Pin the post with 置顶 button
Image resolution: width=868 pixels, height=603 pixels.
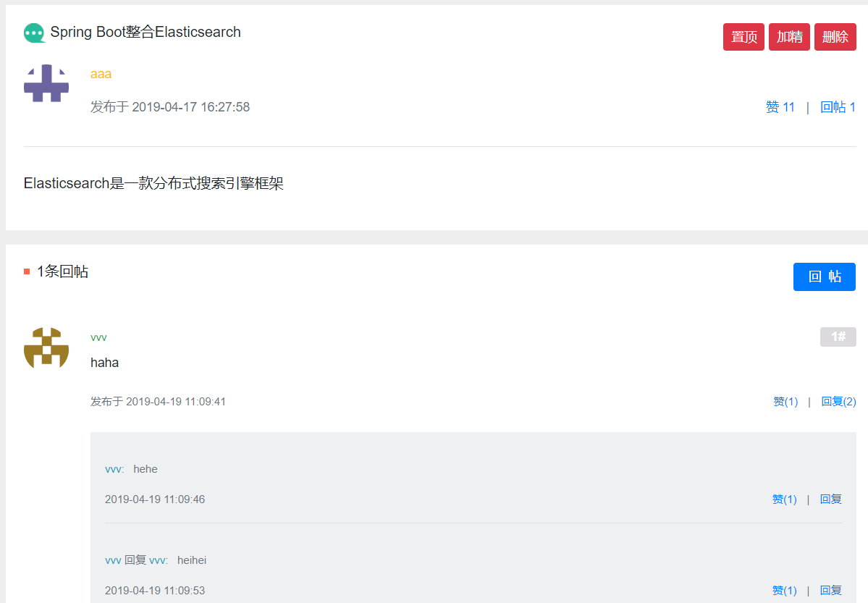pyautogui.click(x=743, y=37)
